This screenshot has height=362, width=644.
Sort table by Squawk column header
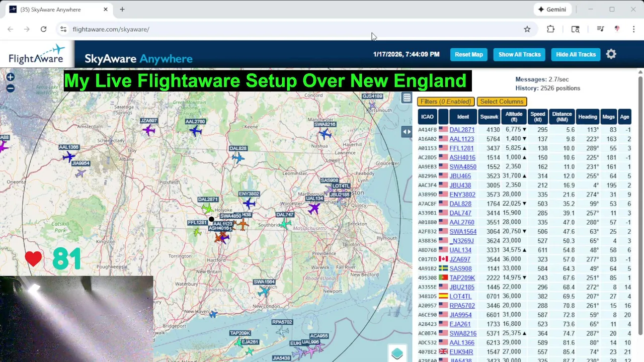click(489, 117)
